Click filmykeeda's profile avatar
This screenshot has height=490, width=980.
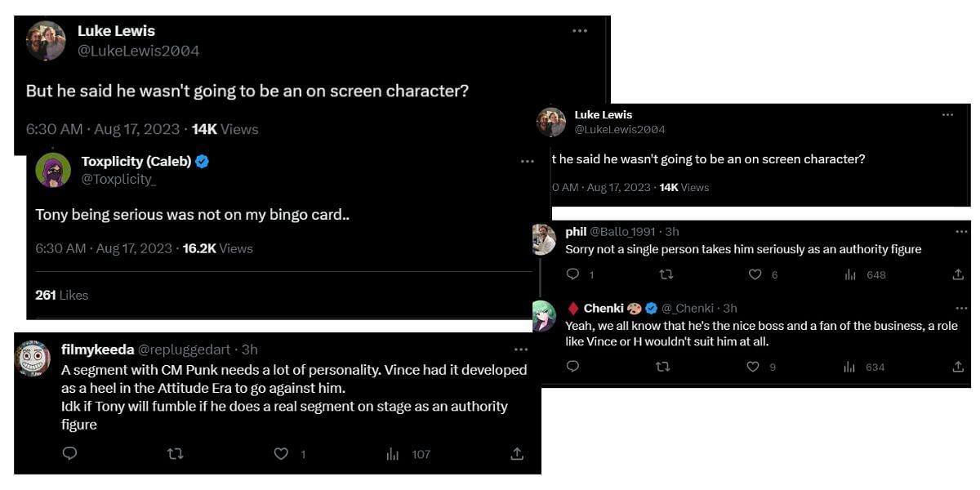point(33,358)
